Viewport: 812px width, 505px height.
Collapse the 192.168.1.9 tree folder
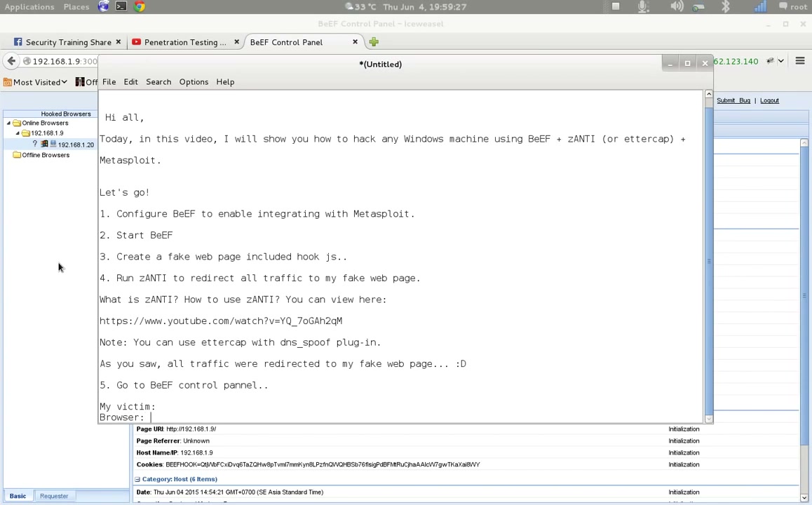pyautogui.click(x=18, y=133)
